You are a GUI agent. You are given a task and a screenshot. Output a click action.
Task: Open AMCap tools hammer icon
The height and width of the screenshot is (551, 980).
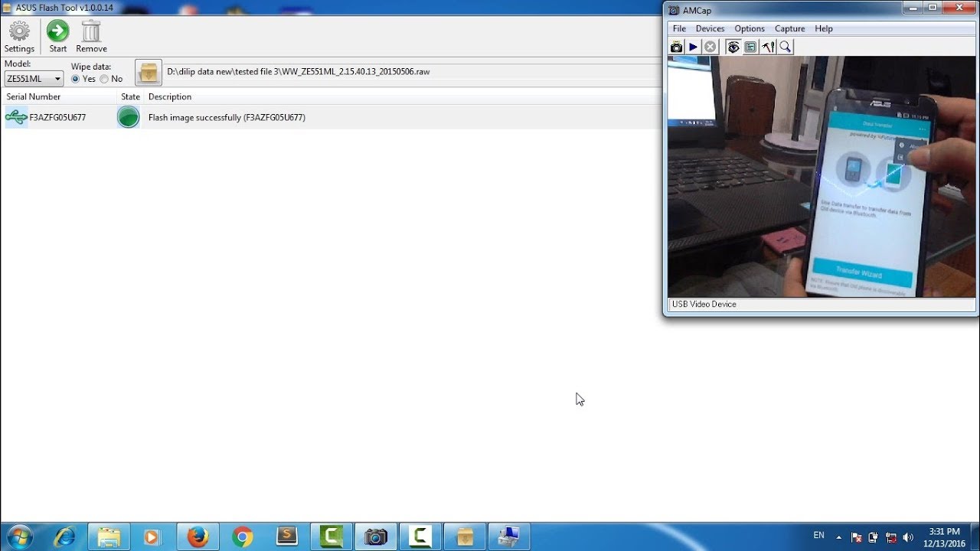click(767, 47)
